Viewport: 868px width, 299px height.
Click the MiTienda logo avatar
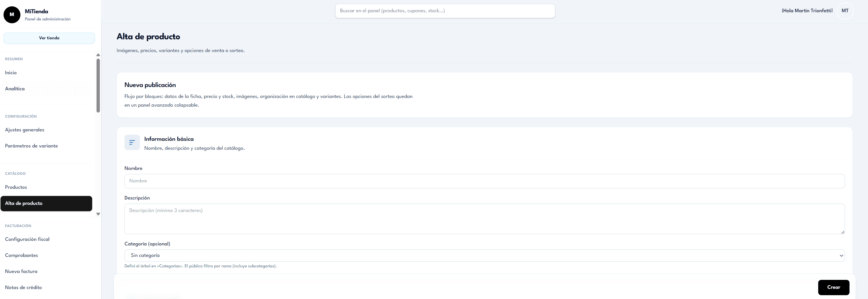[x=12, y=15]
